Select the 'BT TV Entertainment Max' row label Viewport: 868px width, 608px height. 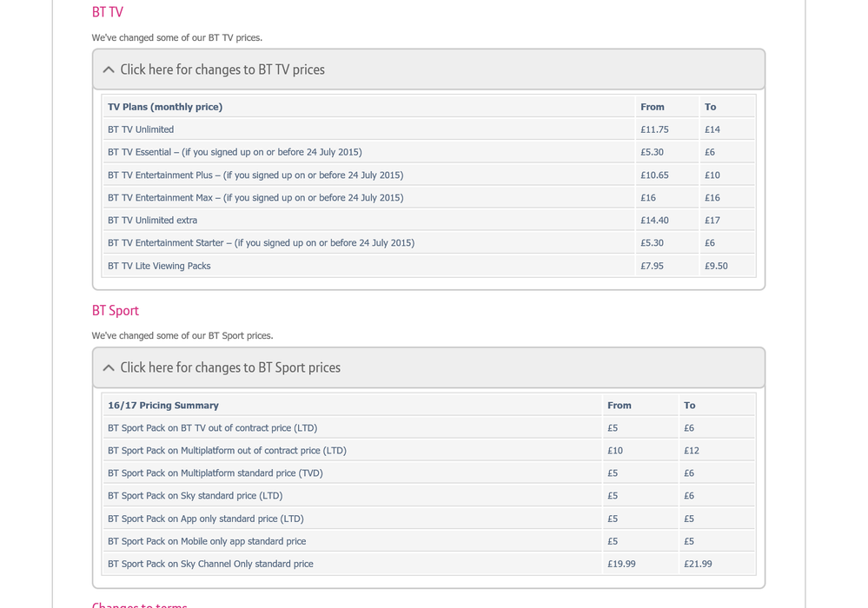(x=255, y=197)
